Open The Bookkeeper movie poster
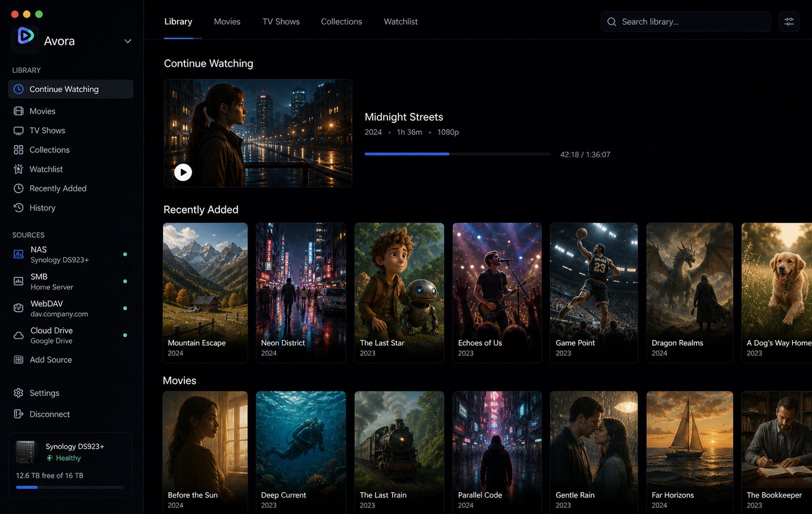This screenshot has height=514, width=812. tap(777, 453)
